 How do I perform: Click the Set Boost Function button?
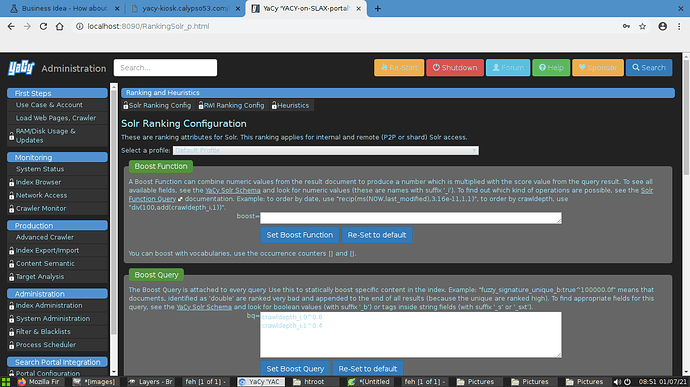(x=300, y=235)
